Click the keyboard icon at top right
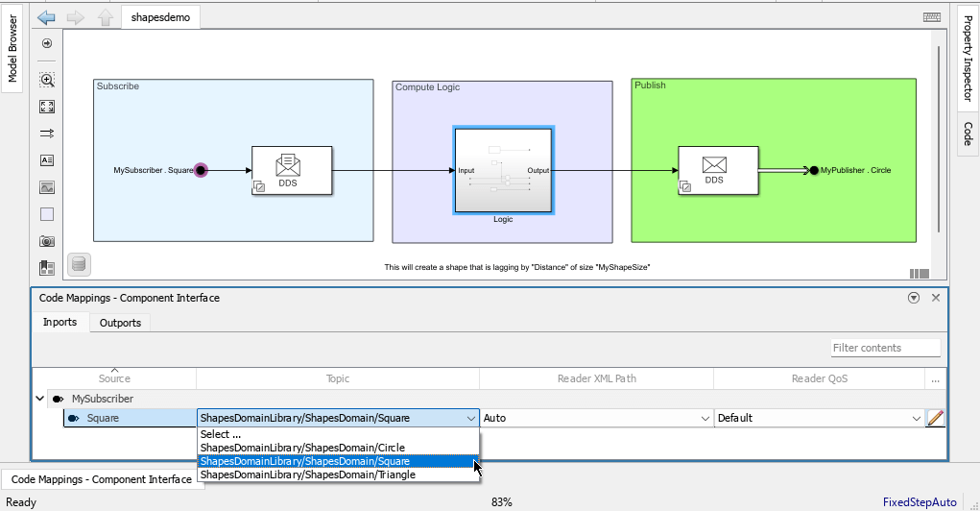 (932, 17)
